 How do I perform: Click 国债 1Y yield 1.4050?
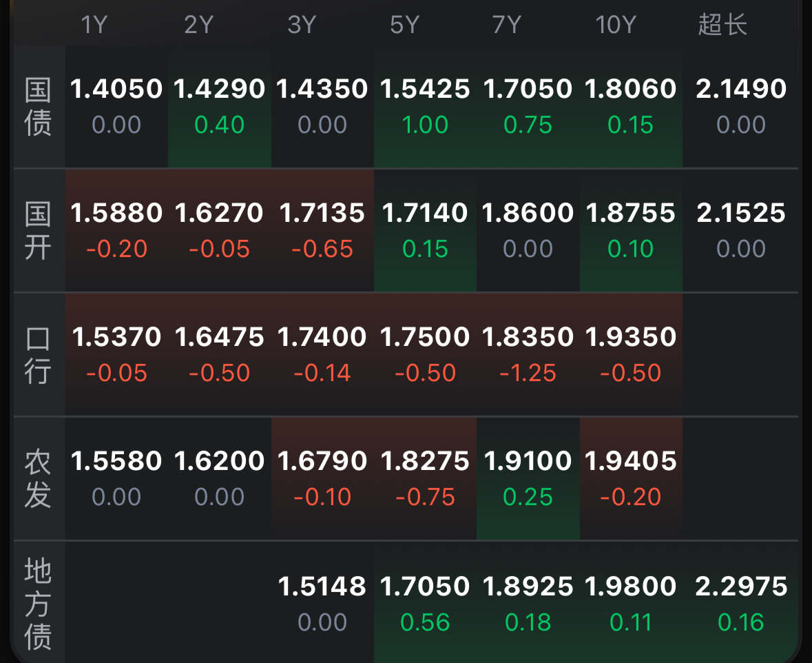116,89
